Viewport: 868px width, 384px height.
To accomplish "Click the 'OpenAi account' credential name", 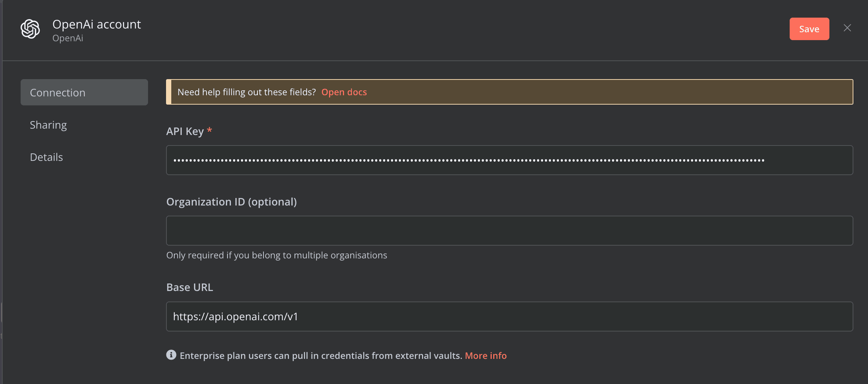I will (x=97, y=24).
